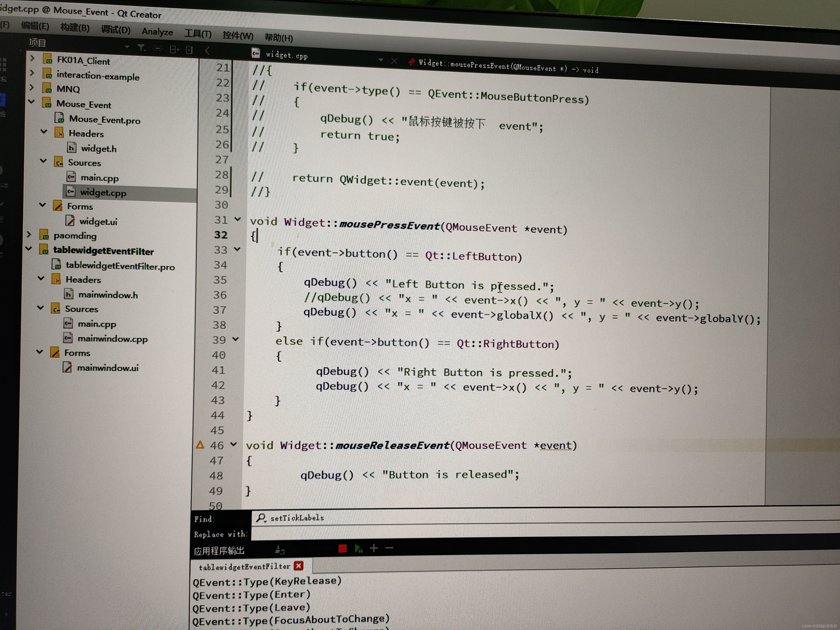
Task: Open the 工具(T) tools menu
Action: (198, 34)
